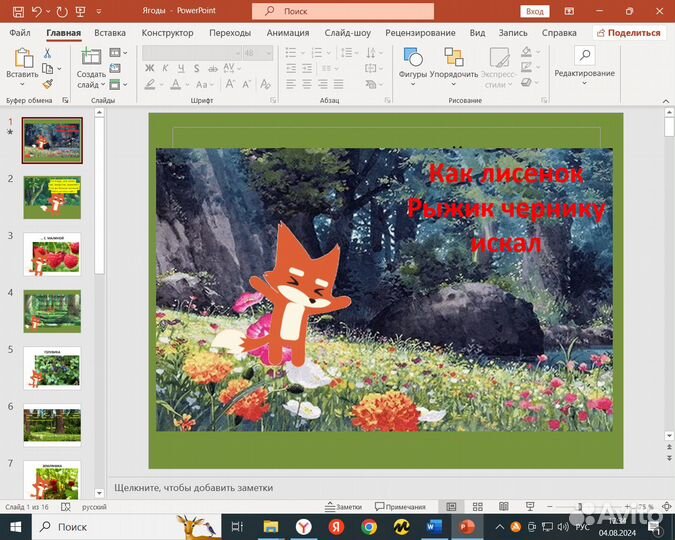
Task: Collapse the ribbon with the chevron
Action: pyautogui.click(x=666, y=101)
